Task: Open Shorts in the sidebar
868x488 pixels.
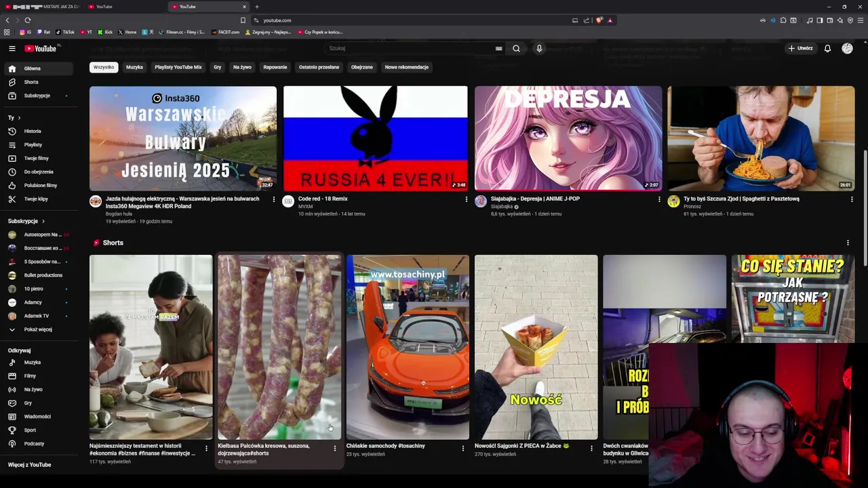Action: pyautogui.click(x=39, y=82)
